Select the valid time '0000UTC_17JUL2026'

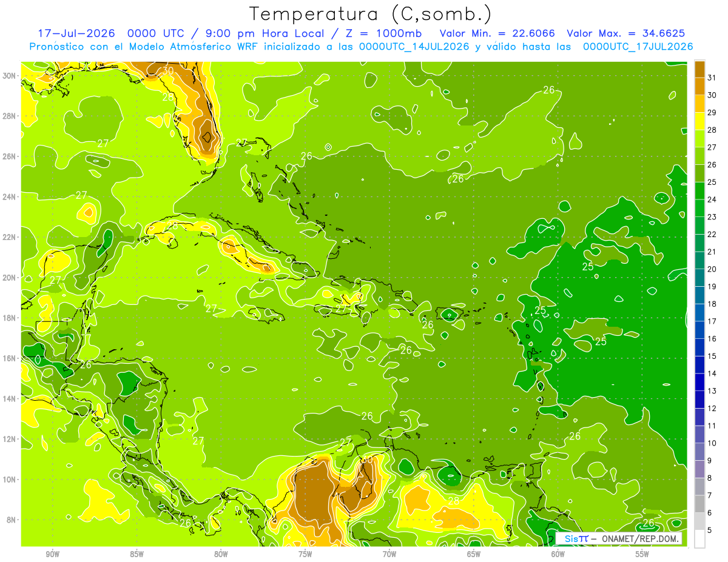click(x=638, y=46)
